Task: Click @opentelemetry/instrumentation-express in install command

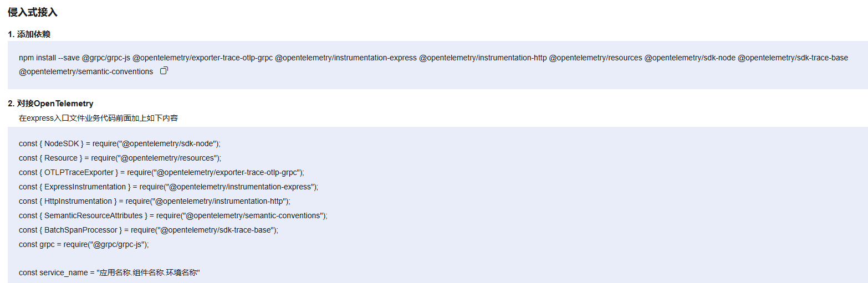Action: (346, 58)
